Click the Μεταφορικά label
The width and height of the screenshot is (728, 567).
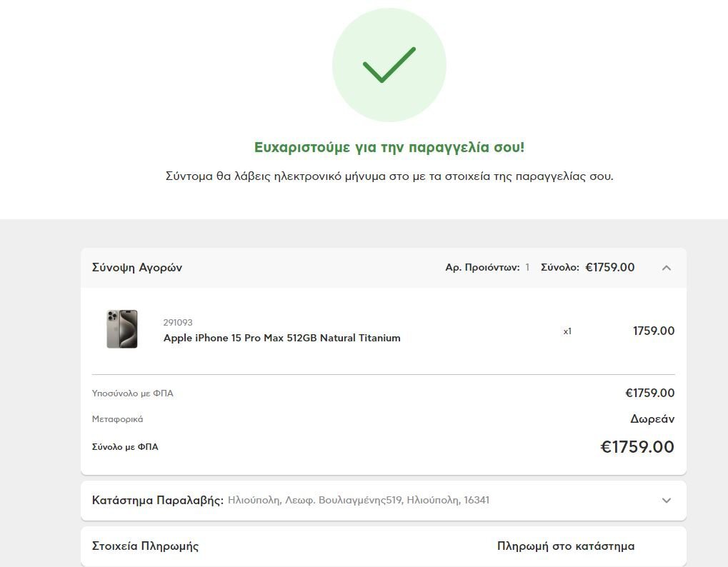point(118,419)
